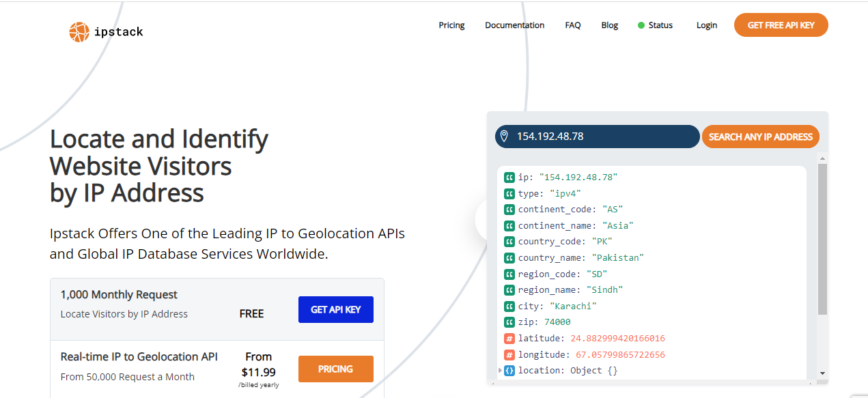Click string icon beside continent_name row
Viewport: 868px width, 398px height.
(x=509, y=225)
